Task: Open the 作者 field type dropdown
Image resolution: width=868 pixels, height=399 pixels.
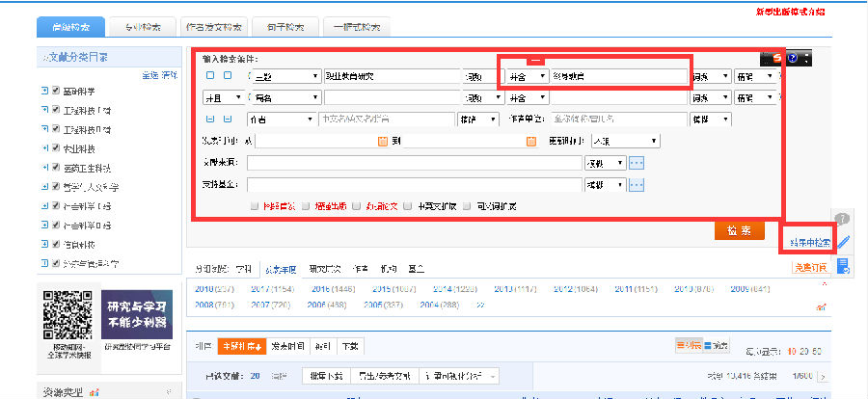Action: point(282,120)
